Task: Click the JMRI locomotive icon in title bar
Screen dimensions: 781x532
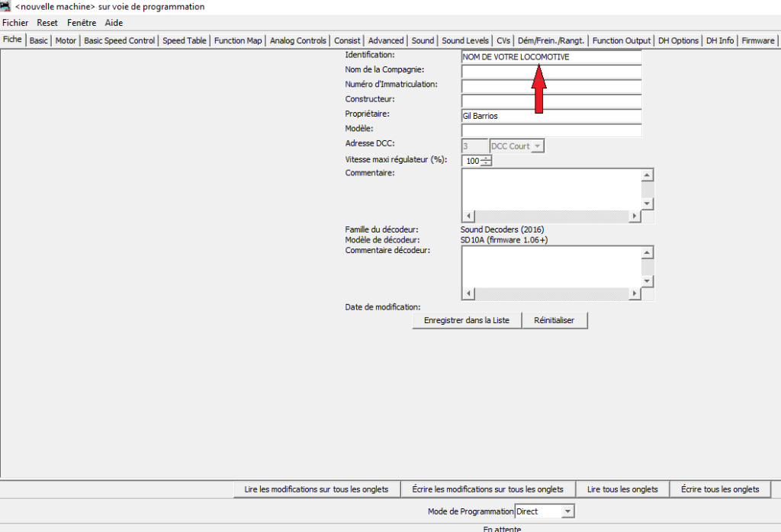Action: (6, 6)
